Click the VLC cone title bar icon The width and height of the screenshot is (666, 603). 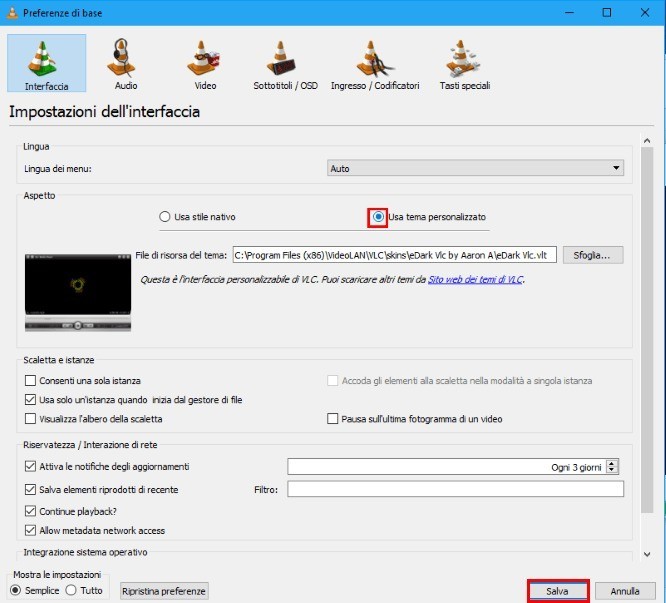(12, 12)
